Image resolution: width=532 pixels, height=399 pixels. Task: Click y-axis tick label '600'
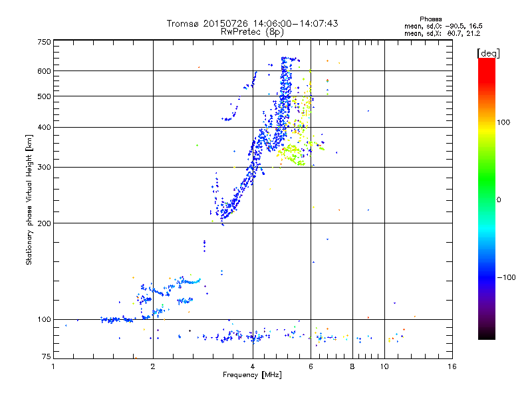pyautogui.click(x=44, y=71)
